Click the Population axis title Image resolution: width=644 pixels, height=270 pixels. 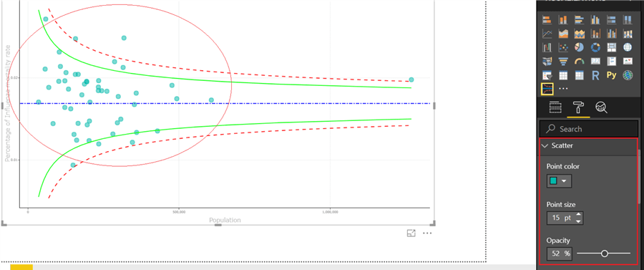[225, 220]
